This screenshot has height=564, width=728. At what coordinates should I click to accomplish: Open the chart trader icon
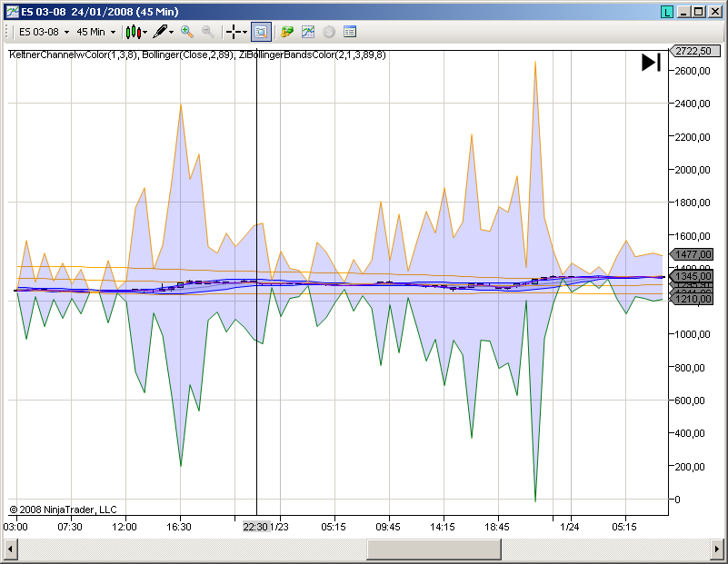(x=287, y=32)
